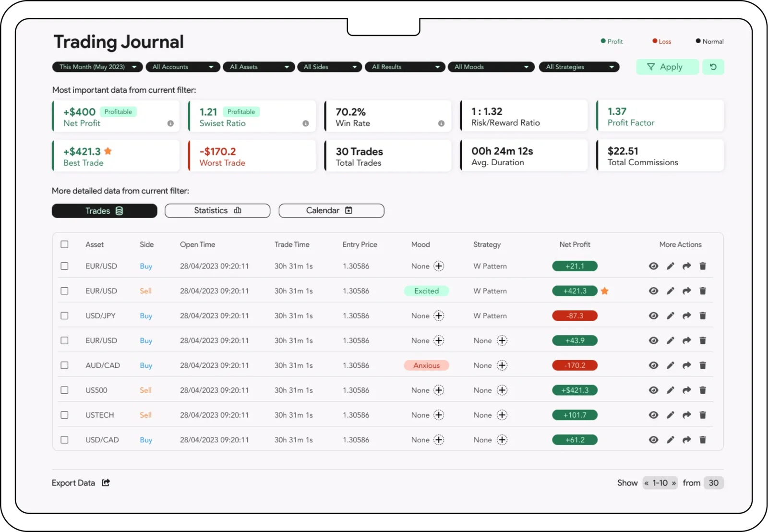Image resolution: width=768 pixels, height=532 pixels.
Task: Delete the AUD/CAD trade with trash icon
Action: [703, 365]
